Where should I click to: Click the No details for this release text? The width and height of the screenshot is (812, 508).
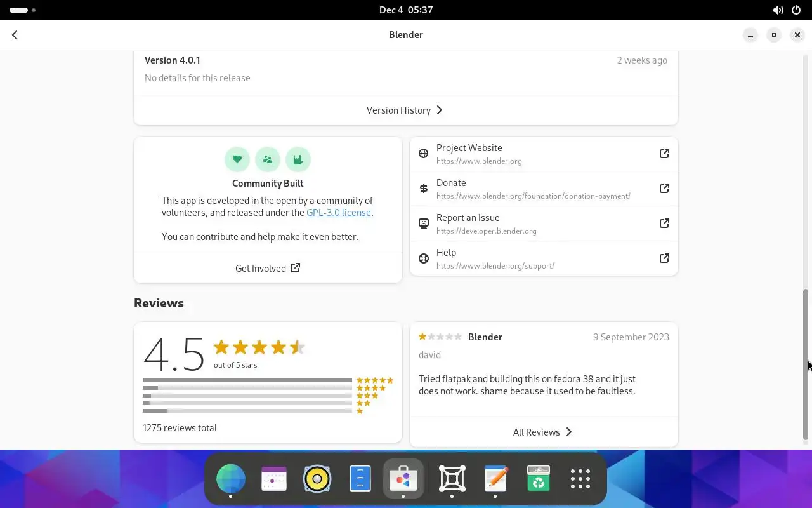197,78
